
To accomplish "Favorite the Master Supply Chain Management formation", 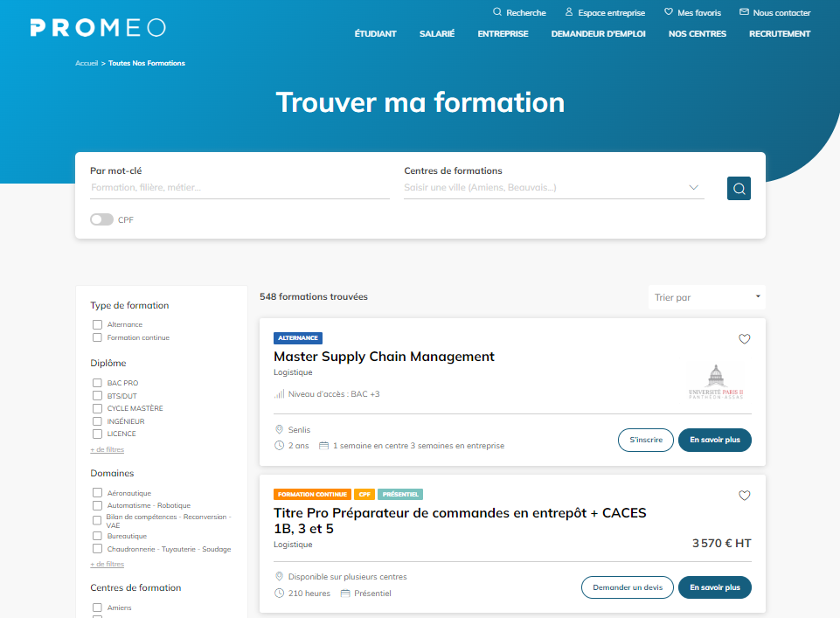I will 745,339.
